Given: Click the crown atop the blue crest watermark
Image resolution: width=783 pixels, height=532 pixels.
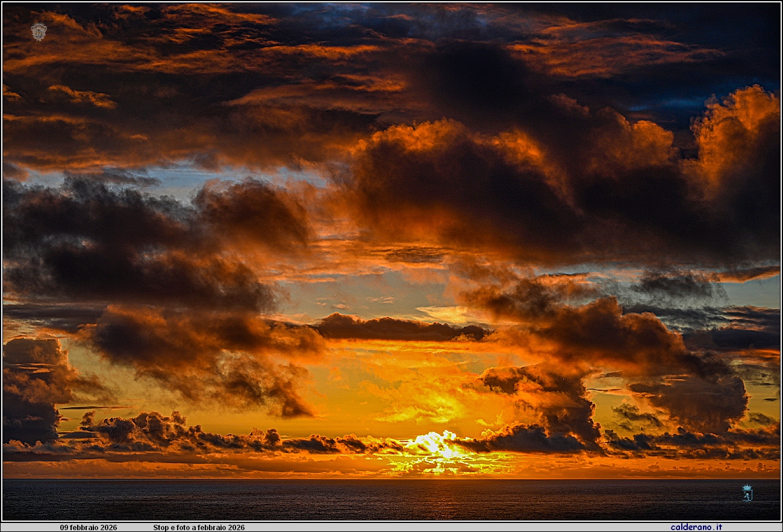Looking at the screenshot, I should click(747, 487).
